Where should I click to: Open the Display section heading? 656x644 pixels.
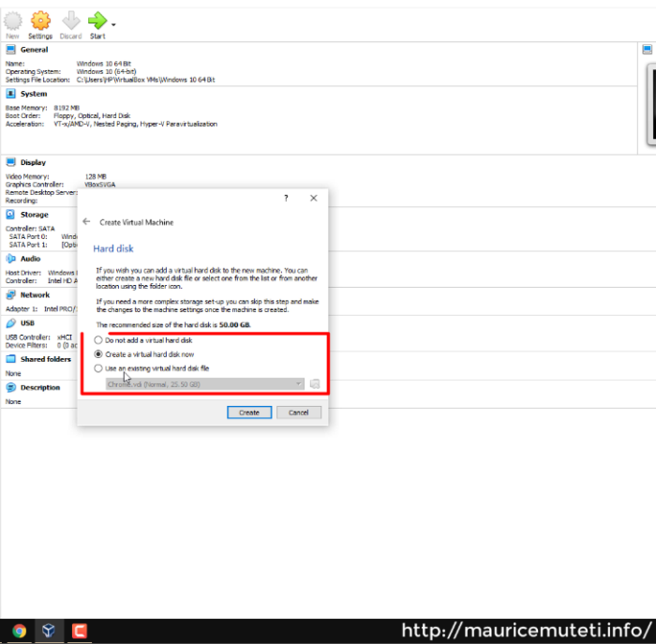click(x=33, y=162)
